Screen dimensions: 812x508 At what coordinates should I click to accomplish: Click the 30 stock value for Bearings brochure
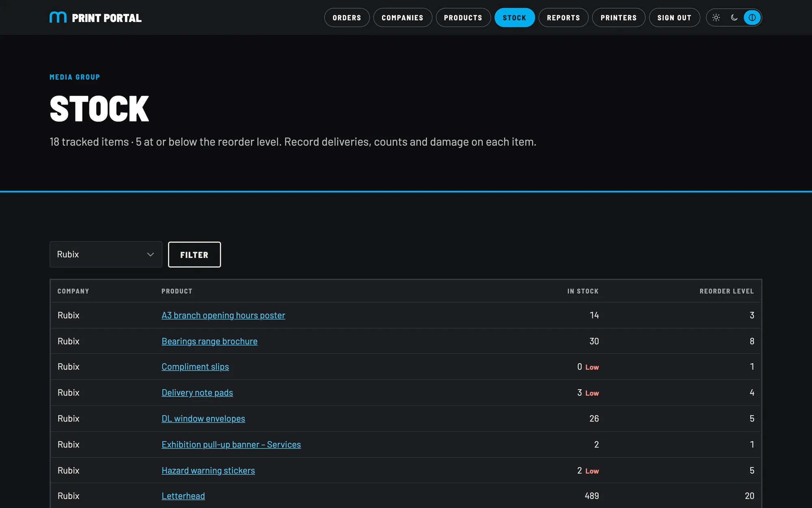(594, 341)
